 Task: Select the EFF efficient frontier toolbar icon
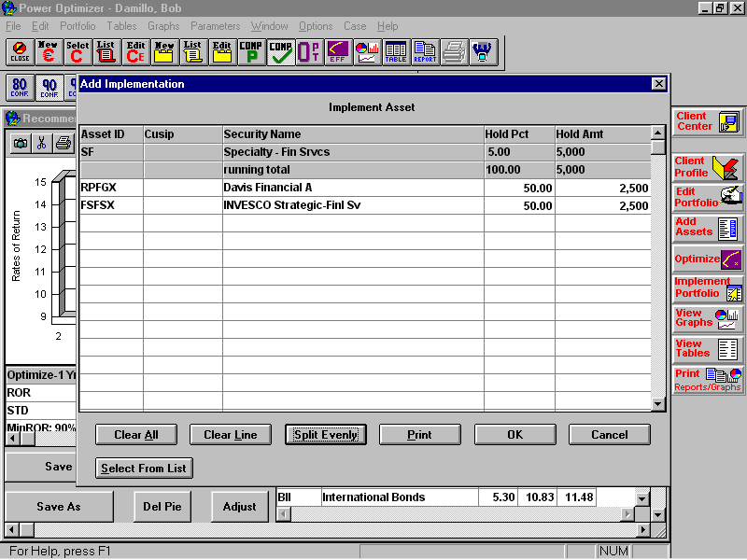coord(337,52)
